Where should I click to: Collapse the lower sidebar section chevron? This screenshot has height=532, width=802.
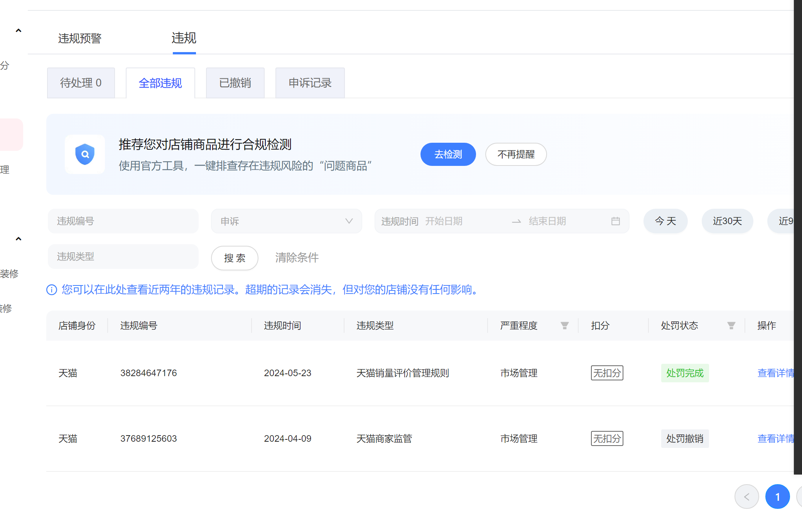(x=18, y=239)
